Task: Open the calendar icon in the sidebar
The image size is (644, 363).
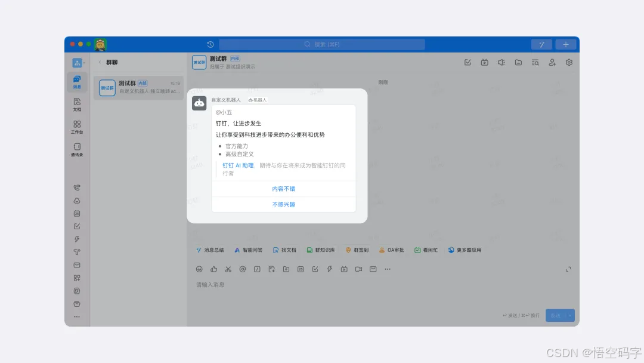Action: [77, 213]
